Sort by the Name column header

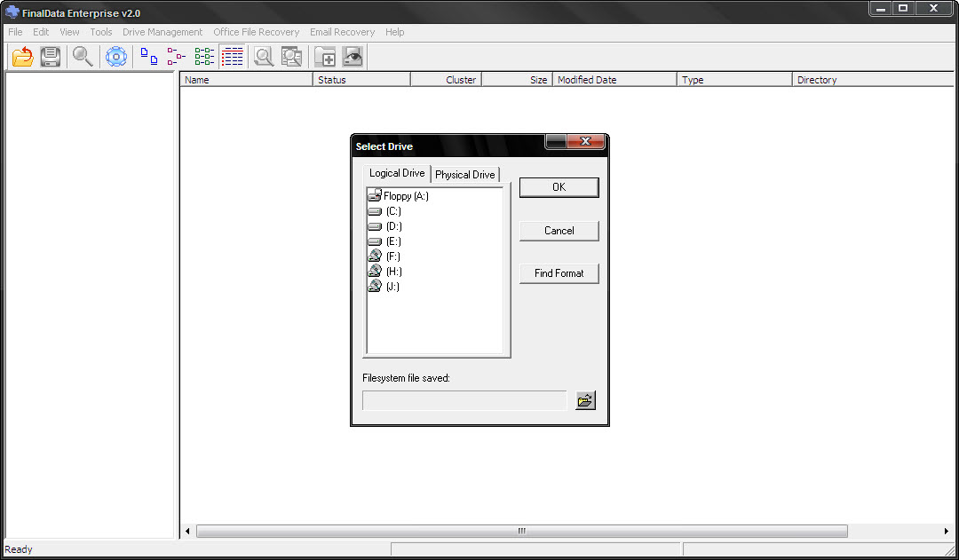[x=246, y=80]
